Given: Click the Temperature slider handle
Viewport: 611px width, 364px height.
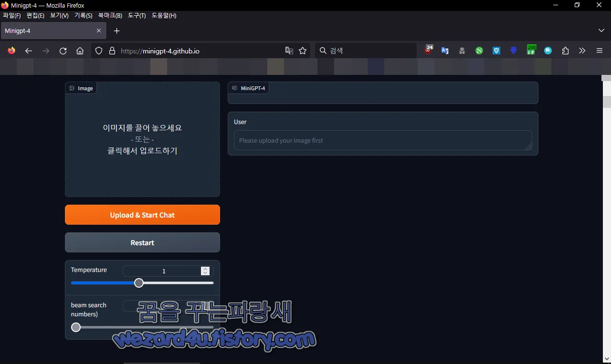Looking at the screenshot, I should tap(139, 283).
